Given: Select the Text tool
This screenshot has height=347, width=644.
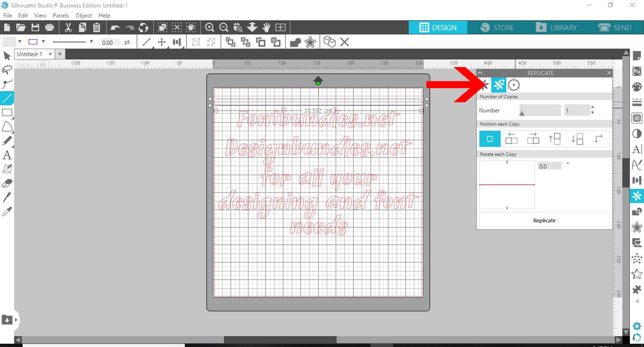Looking at the screenshot, I should pos(7,155).
